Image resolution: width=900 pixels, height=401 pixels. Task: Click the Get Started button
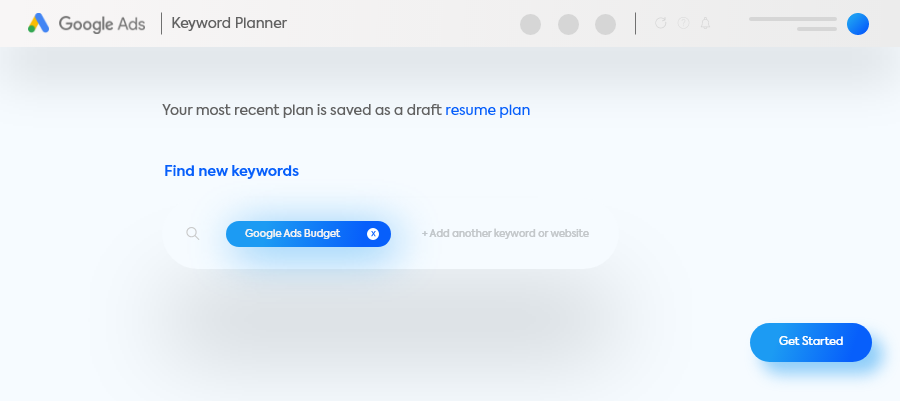click(x=810, y=342)
